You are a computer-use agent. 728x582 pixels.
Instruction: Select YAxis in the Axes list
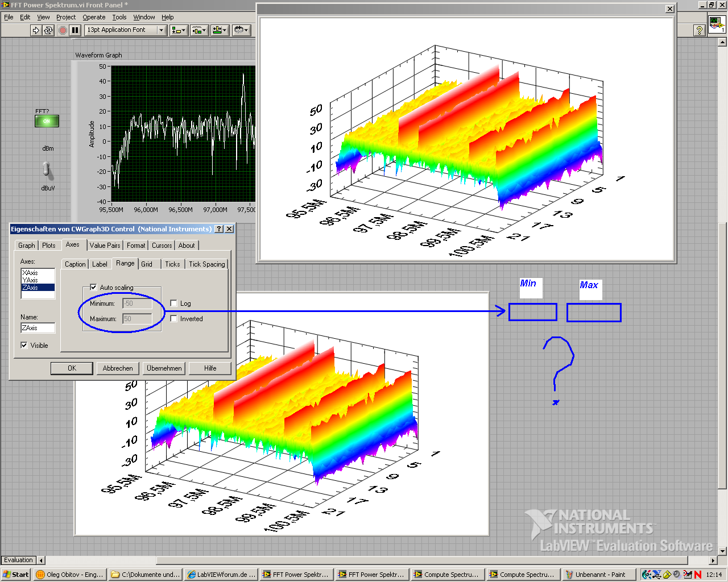coord(38,280)
